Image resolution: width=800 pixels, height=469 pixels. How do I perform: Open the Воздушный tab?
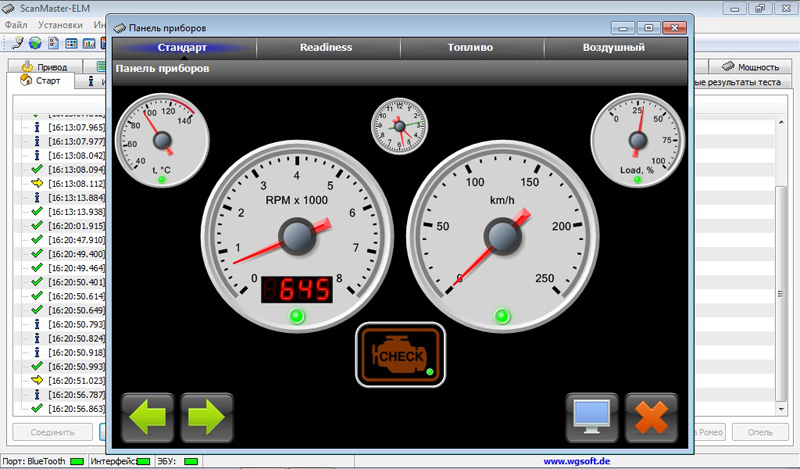coord(614,47)
